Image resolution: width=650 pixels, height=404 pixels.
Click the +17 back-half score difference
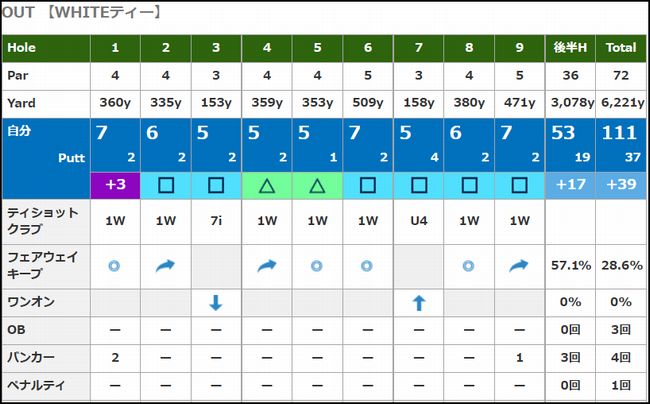click(x=569, y=185)
